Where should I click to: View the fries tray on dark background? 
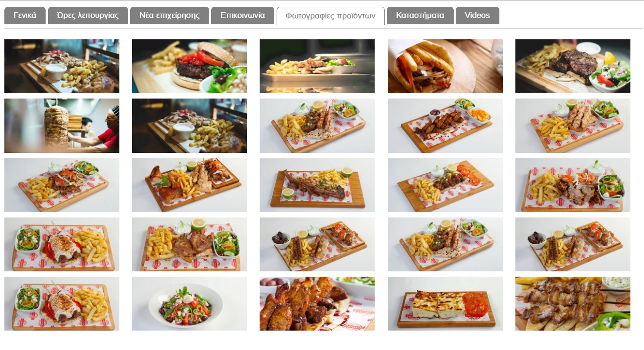(317, 66)
